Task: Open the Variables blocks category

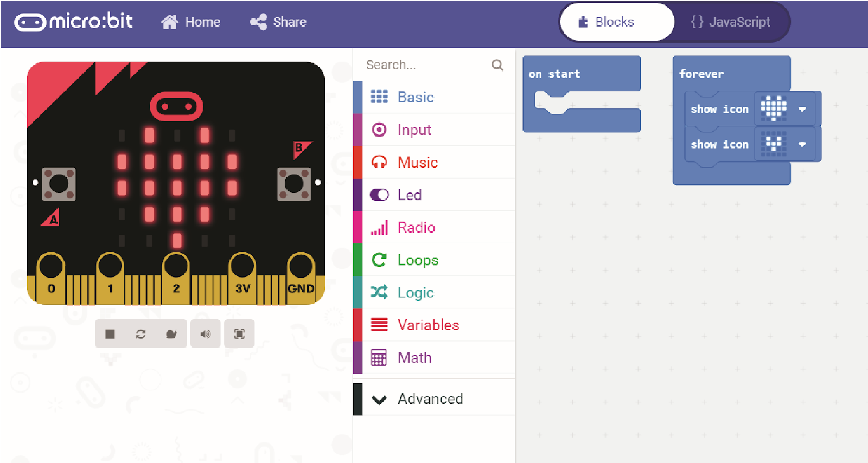Action: [434, 325]
